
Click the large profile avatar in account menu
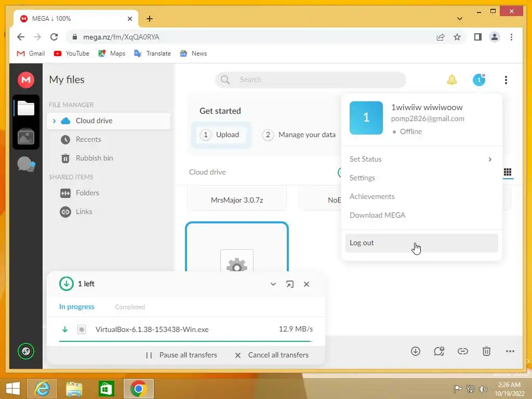click(x=366, y=118)
